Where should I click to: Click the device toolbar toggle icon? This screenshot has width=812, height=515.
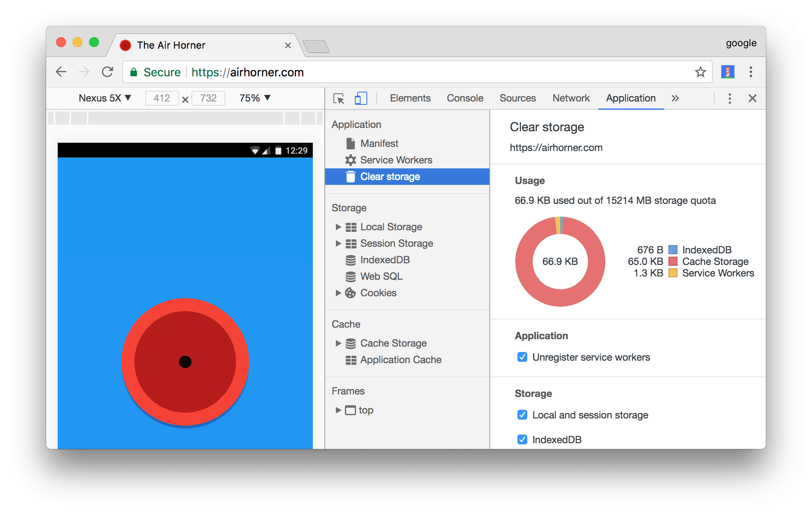tap(361, 98)
